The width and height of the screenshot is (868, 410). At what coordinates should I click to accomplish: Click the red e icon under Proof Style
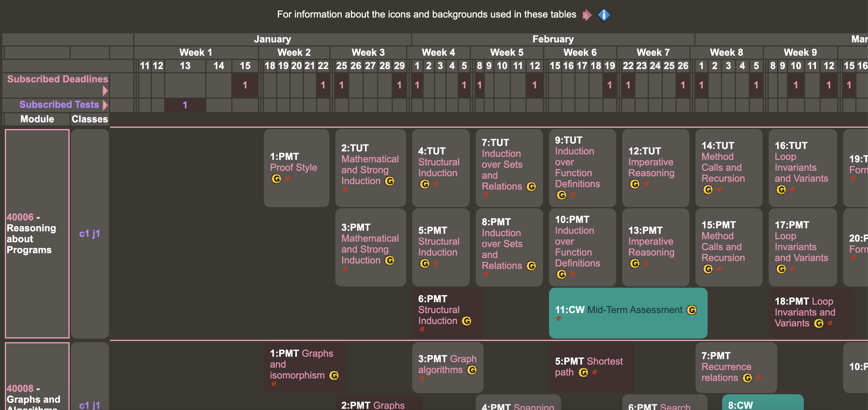click(x=288, y=178)
